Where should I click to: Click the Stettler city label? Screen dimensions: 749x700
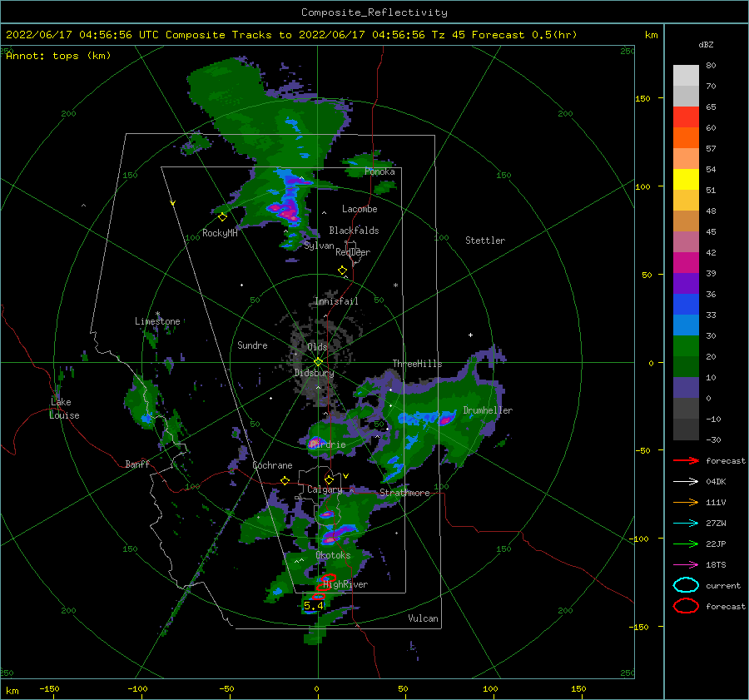point(485,241)
